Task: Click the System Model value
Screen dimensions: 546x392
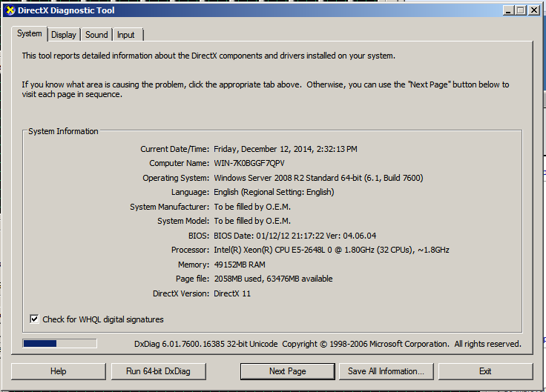Action: pos(252,221)
